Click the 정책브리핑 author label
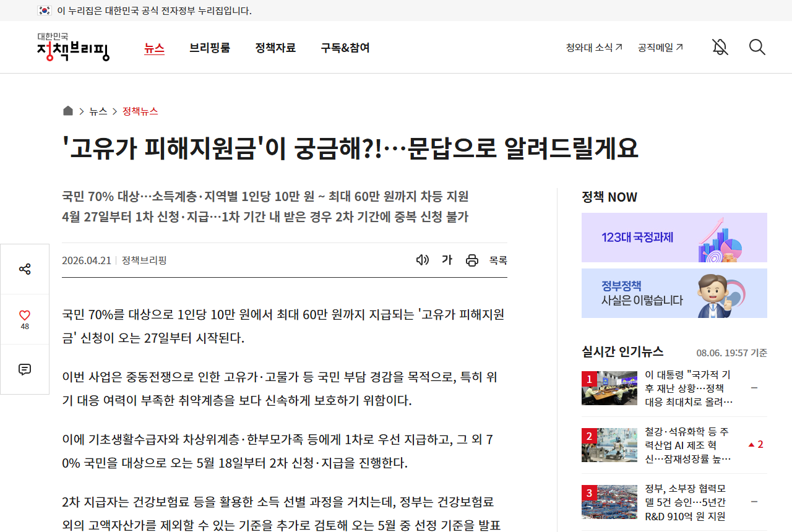 (x=144, y=260)
